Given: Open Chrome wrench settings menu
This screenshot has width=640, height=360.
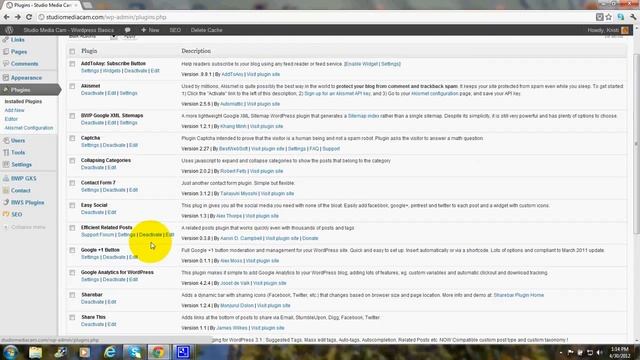Looking at the screenshot, I should tap(633, 17).
